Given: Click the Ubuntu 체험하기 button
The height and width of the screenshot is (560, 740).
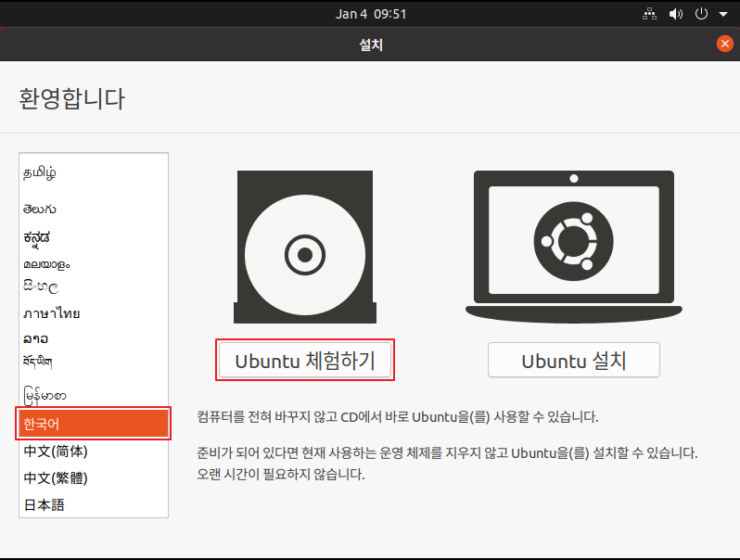Looking at the screenshot, I should click(x=305, y=360).
